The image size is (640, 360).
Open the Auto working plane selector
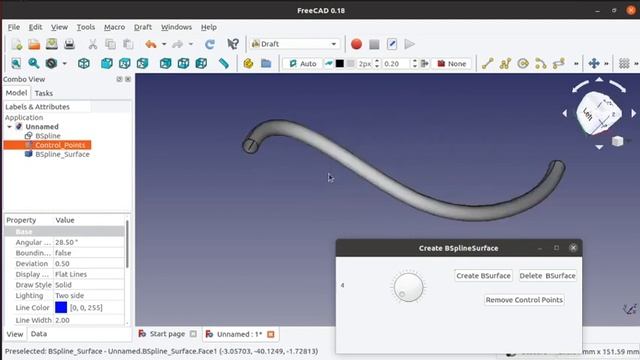pyautogui.click(x=302, y=64)
